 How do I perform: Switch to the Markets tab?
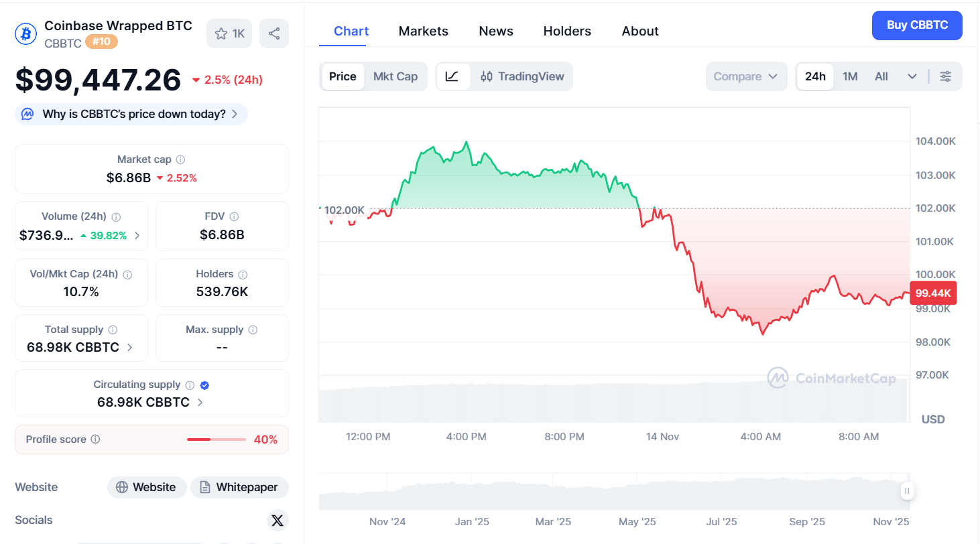click(x=423, y=31)
